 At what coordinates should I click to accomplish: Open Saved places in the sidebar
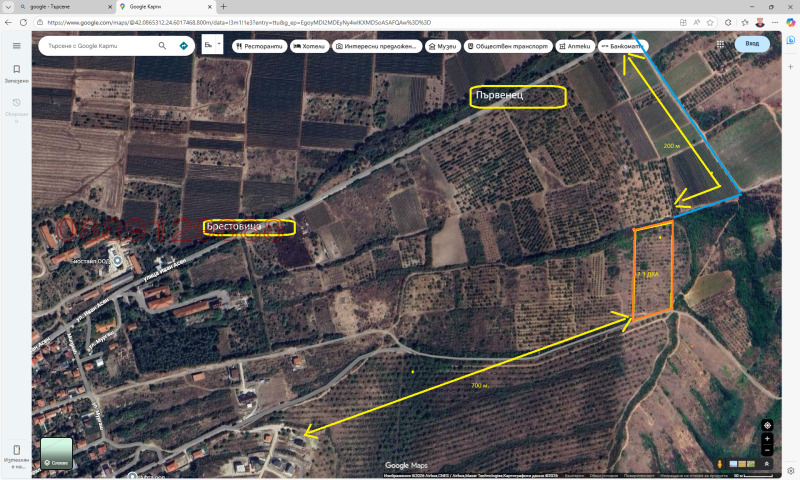click(16, 73)
